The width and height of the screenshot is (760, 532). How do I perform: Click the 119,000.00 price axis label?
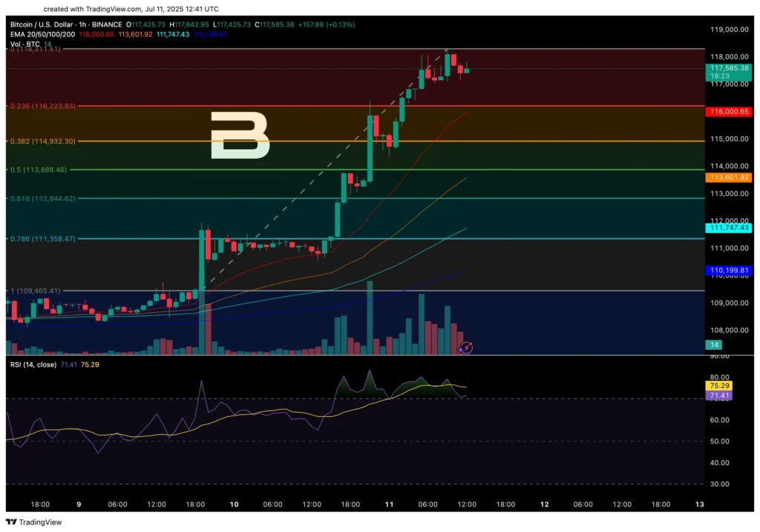point(730,29)
